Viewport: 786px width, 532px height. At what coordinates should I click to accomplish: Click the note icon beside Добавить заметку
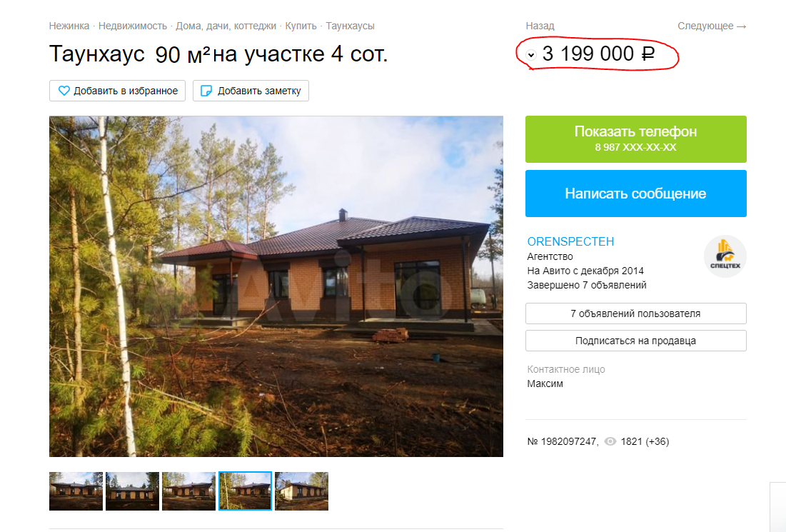click(x=206, y=91)
